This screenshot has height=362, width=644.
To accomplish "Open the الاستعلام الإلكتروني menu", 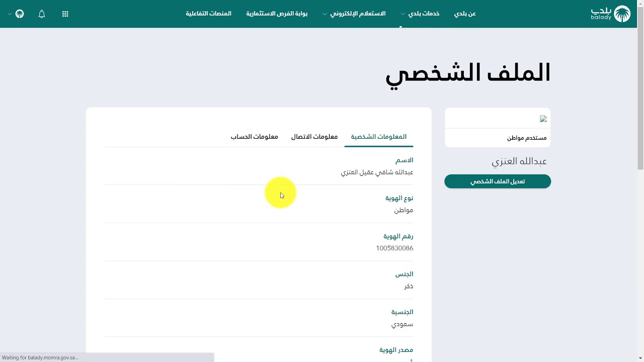I will click(x=358, y=14).
